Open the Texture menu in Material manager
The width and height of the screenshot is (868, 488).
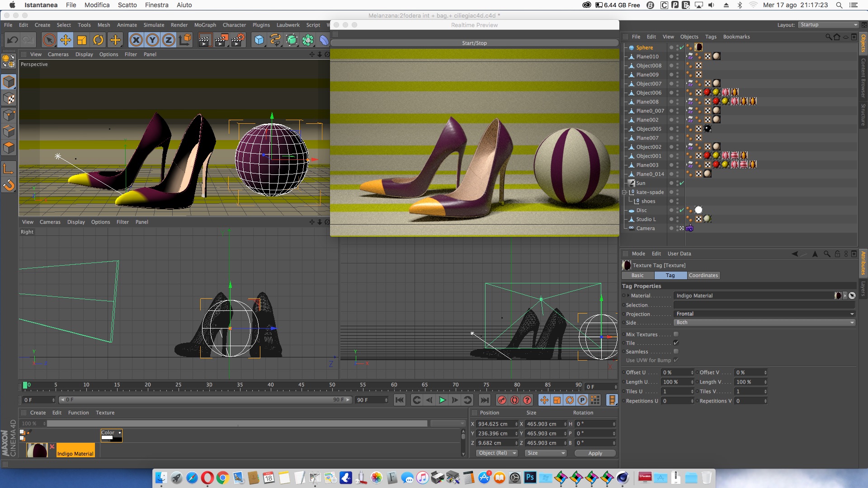(105, 413)
